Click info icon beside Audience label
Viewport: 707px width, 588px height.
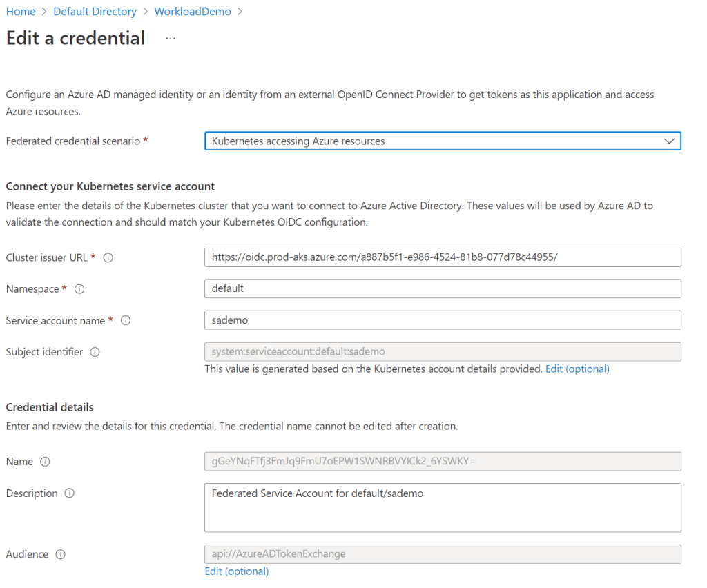click(x=61, y=554)
